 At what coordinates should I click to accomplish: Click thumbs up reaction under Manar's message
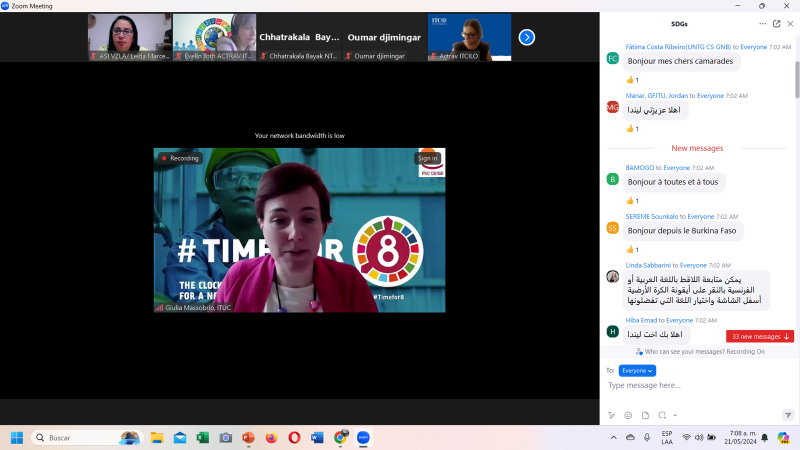[632, 129]
